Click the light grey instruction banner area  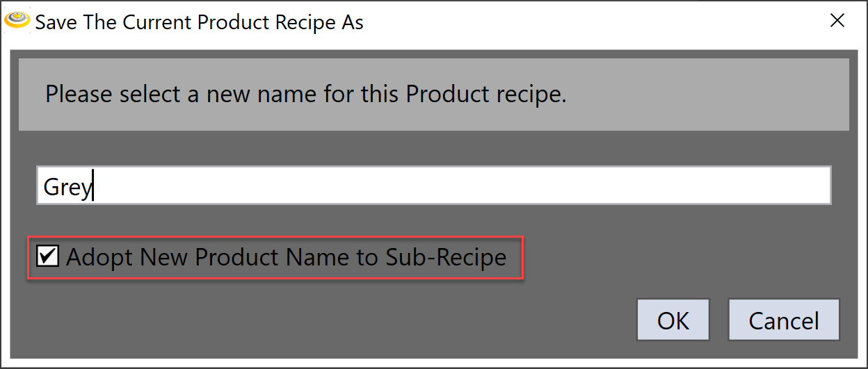(x=696, y=94)
